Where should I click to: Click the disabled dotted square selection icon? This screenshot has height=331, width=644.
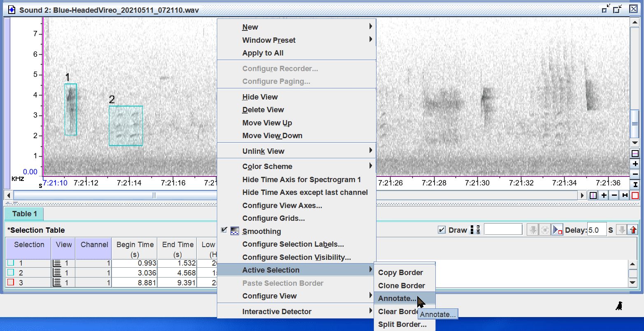(545, 230)
